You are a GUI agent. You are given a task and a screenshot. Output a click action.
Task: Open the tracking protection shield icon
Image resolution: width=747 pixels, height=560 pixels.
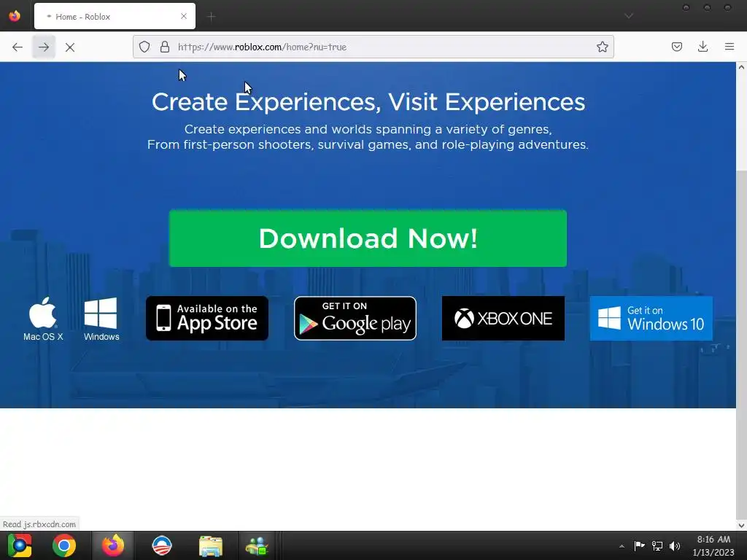144,47
